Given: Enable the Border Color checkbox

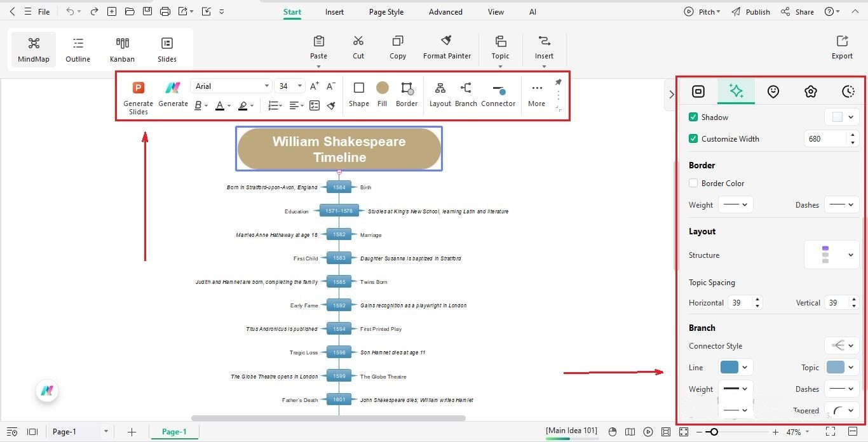Looking at the screenshot, I should point(693,183).
